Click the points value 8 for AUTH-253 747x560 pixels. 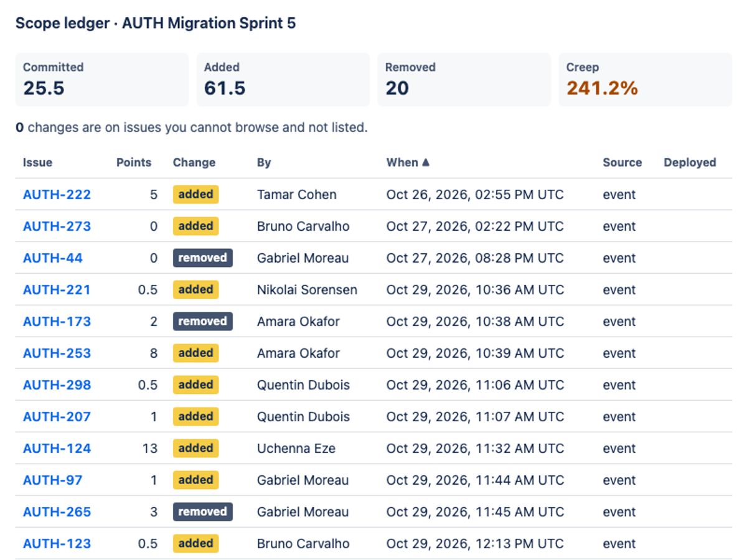(154, 353)
